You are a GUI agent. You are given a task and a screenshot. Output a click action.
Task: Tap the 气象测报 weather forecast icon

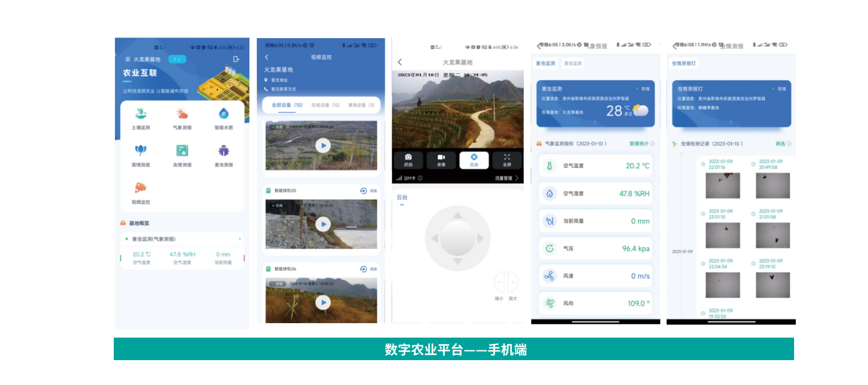pyautogui.click(x=182, y=114)
